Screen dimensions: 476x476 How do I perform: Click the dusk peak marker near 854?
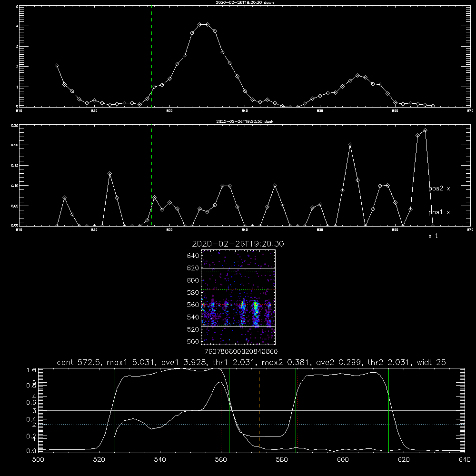coord(350,145)
